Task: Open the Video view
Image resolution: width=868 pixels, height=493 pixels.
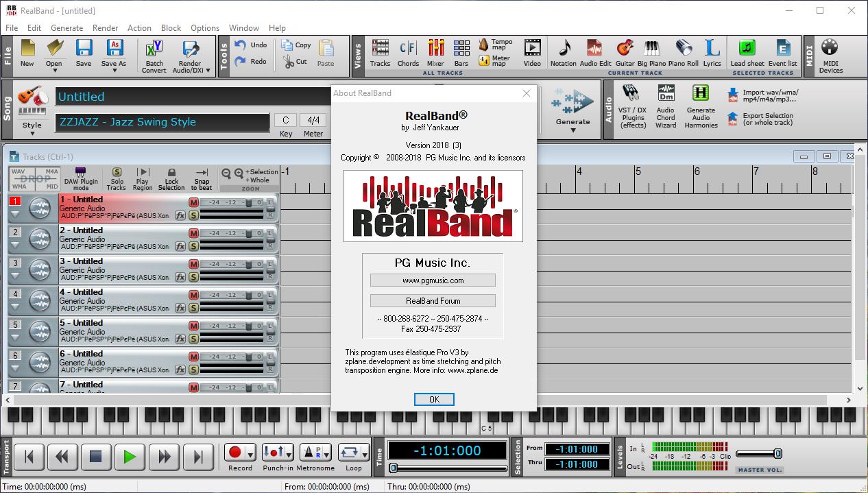Action: 532,49
